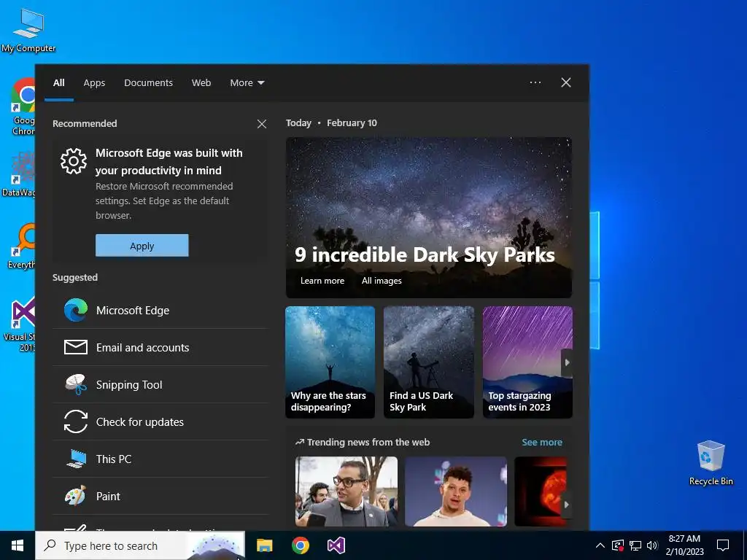Click the gear icon in Recommended card

pos(74,161)
